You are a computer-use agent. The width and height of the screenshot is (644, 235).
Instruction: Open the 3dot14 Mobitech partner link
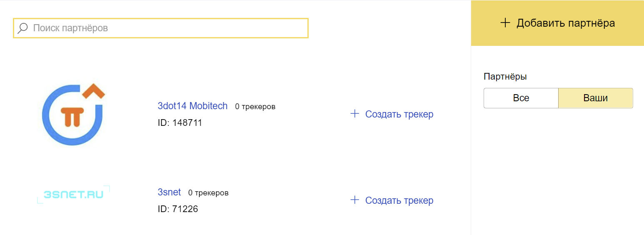192,106
